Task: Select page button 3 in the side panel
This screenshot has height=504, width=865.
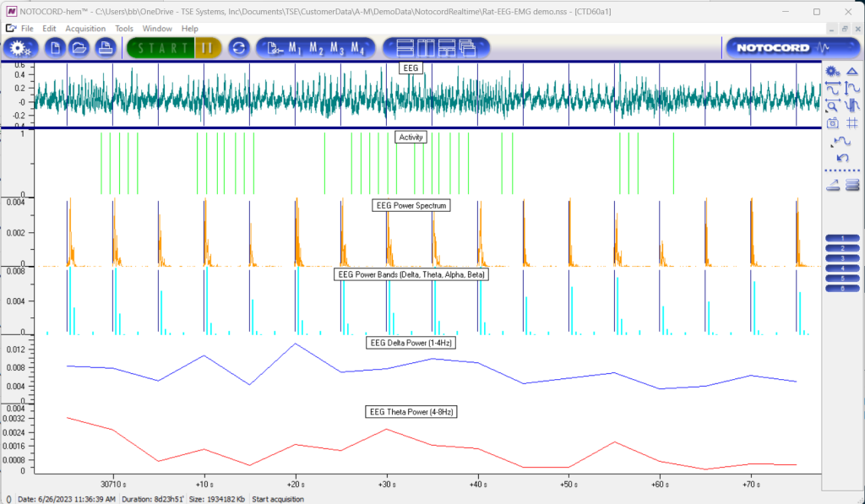Action: tap(842, 258)
